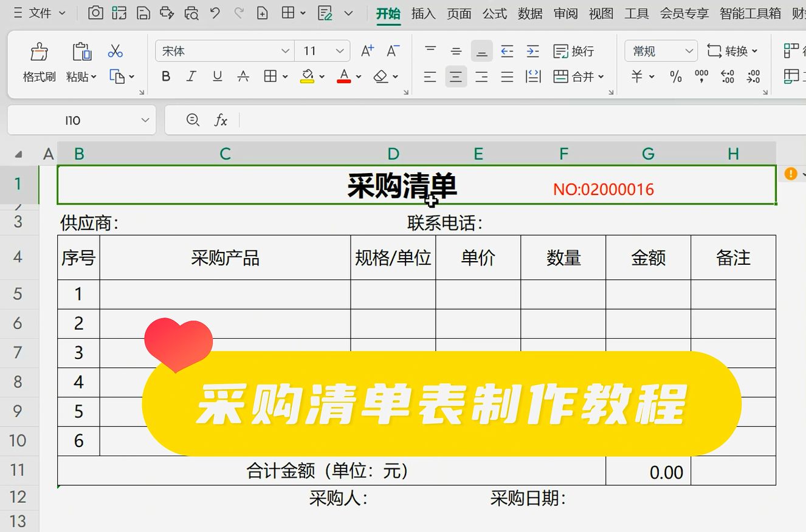Click the cell containing NO:02000016
806x532 pixels.
(x=604, y=189)
